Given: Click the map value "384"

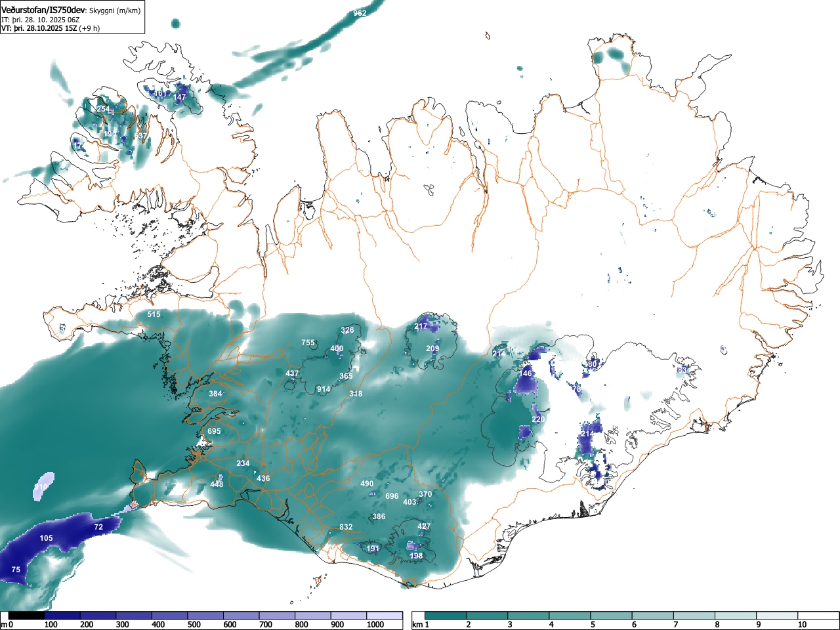Looking at the screenshot, I should pos(215,394).
